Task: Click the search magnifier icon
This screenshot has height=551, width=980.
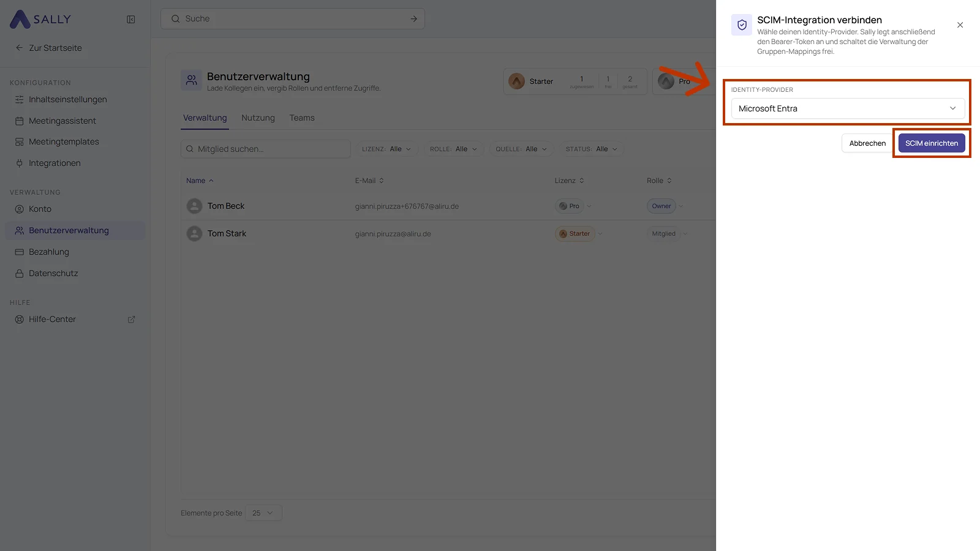Action: pyautogui.click(x=175, y=19)
